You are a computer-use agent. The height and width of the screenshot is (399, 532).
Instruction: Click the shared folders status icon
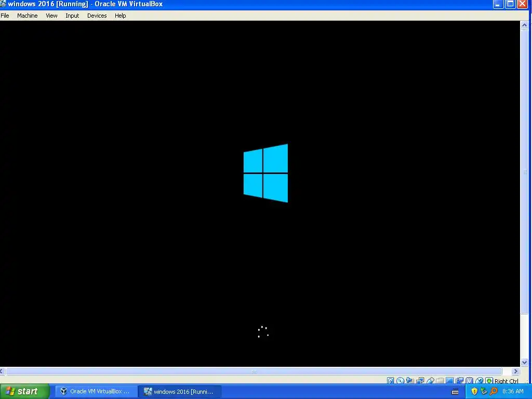tap(440, 381)
